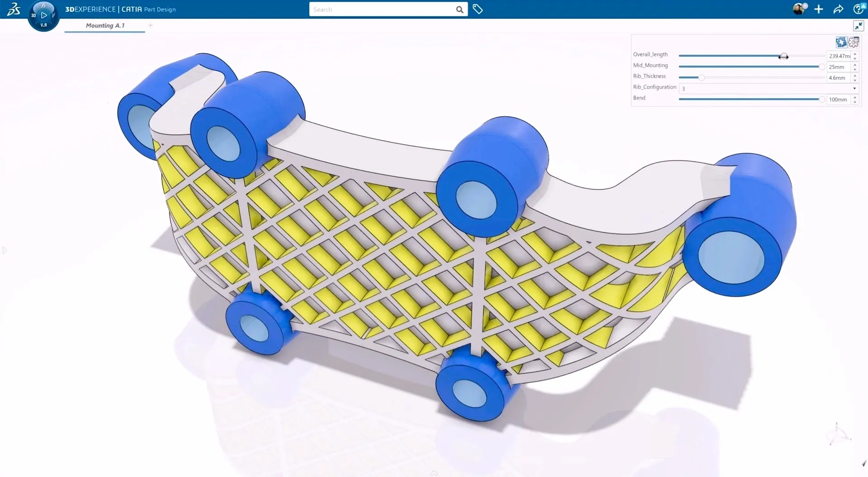This screenshot has height=477, width=868.
Task: Open the Rib_Configuration dropdown
Action: click(x=854, y=88)
